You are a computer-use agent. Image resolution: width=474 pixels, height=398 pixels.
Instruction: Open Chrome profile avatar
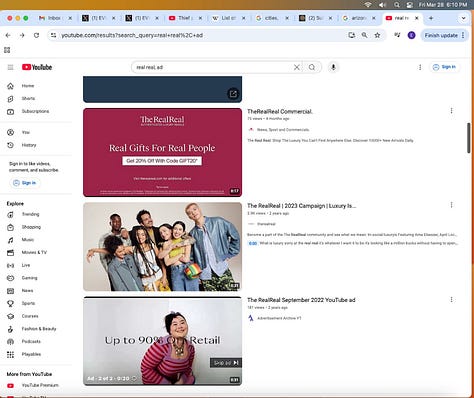tap(412, 35)
